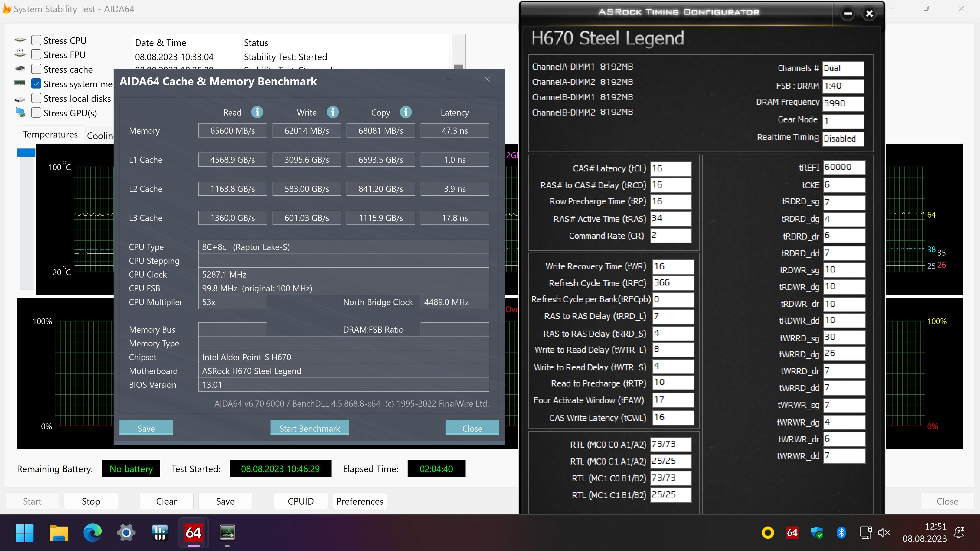Screen dimensions: 980x551
Task: Enable Stress GPU(s) checkbox
Action: 36,112
